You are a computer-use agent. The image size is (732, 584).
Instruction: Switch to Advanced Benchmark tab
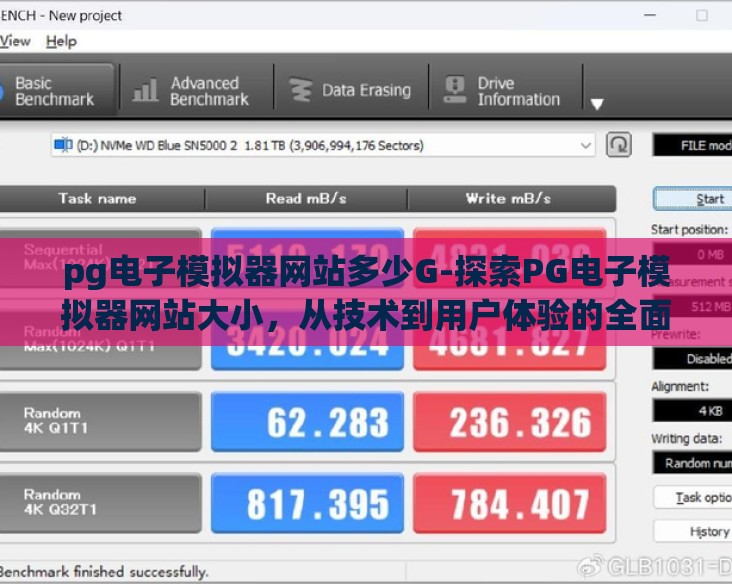[196, 91]
